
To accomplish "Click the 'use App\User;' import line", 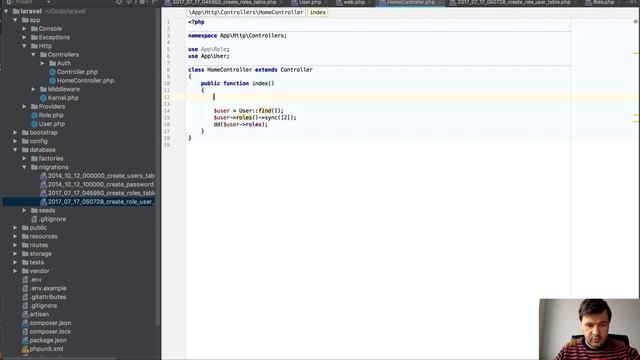I will pos(209,56).
